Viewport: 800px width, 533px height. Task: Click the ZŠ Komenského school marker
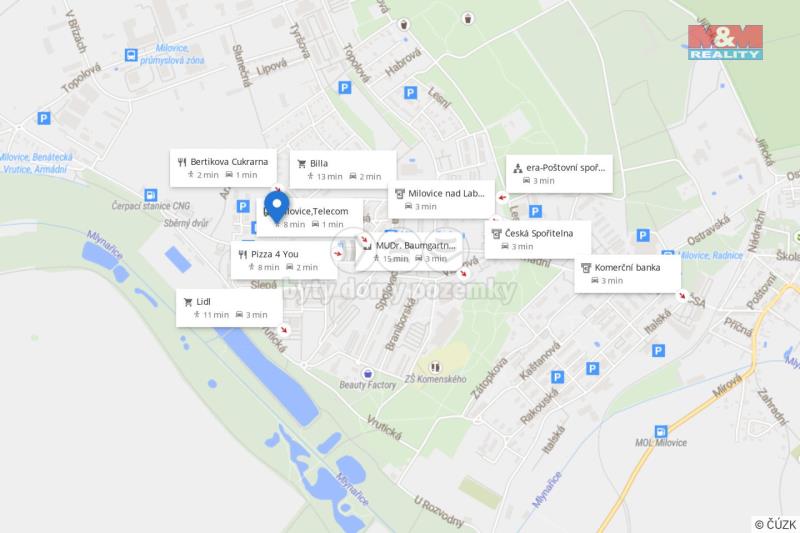tap(435, 366)
